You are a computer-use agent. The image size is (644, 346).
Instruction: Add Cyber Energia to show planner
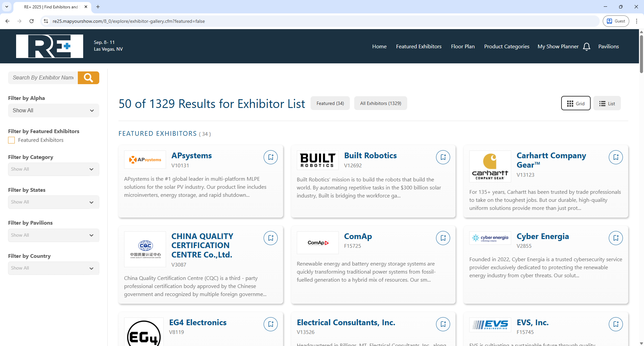(615, 238)
